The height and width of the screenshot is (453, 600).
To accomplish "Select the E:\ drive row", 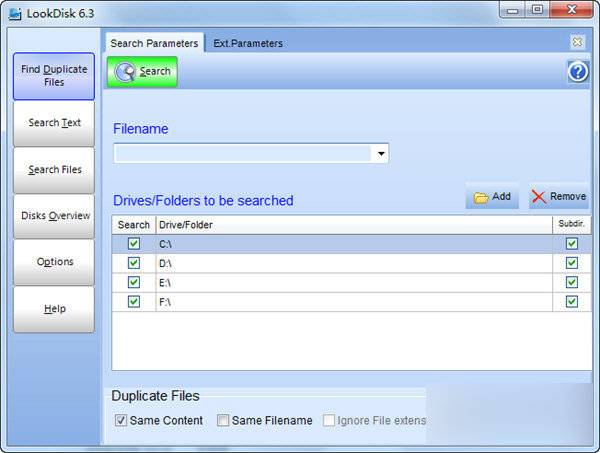I will point(351,283).
